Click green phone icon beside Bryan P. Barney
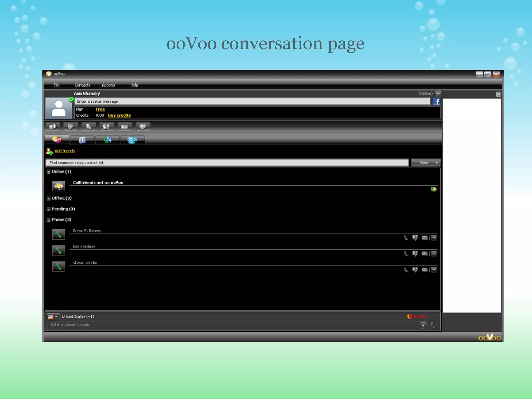 pos(59,234)
